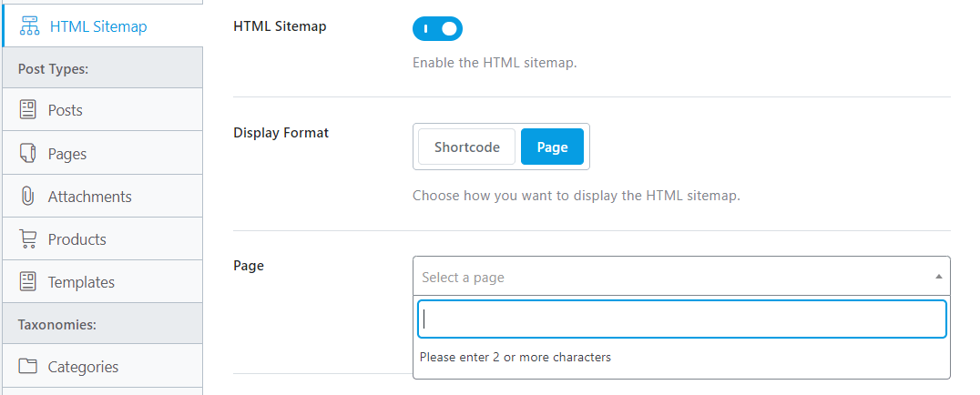Open the HTML Sitemap sidebar tab
The width and height of the screenshot is (980, 395).
point(103,26)
